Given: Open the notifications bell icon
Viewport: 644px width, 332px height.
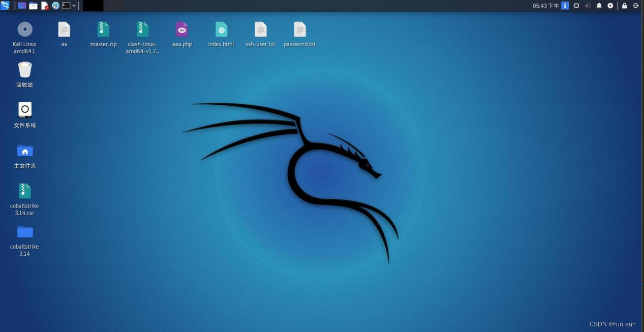Looking at the screenshot, I should (599, 6).
